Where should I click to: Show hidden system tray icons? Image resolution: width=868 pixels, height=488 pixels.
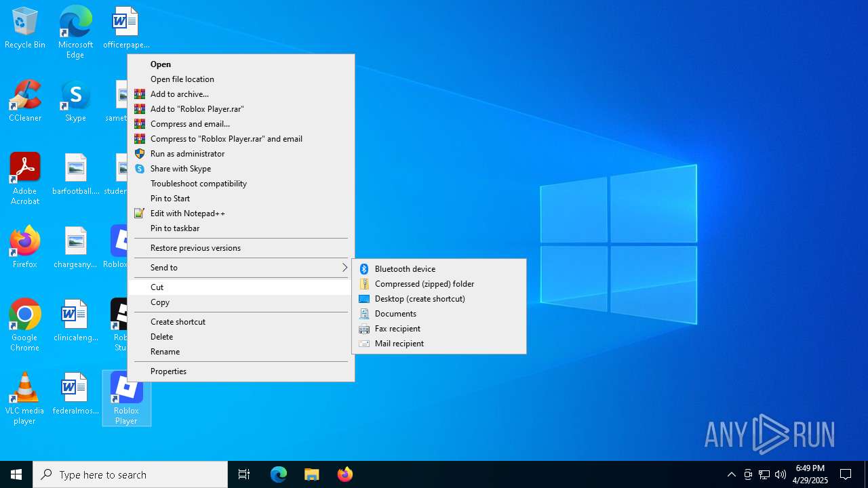[731, 474]
